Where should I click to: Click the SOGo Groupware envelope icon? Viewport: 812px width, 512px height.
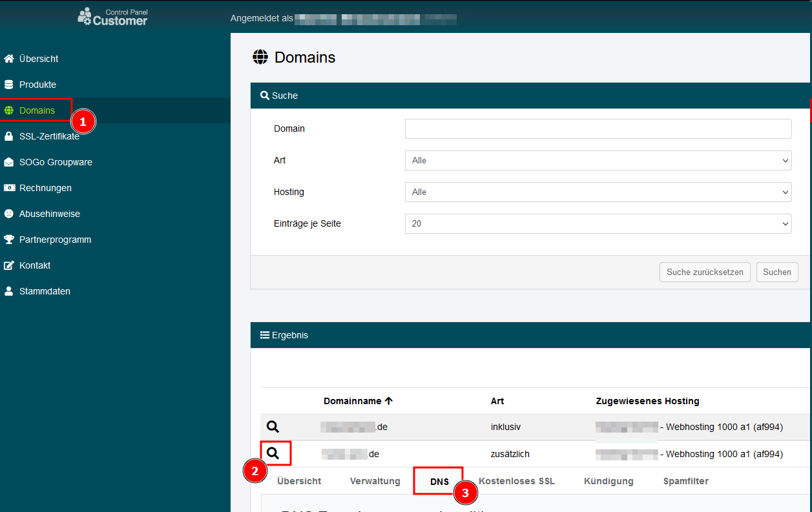coord(8,162)
